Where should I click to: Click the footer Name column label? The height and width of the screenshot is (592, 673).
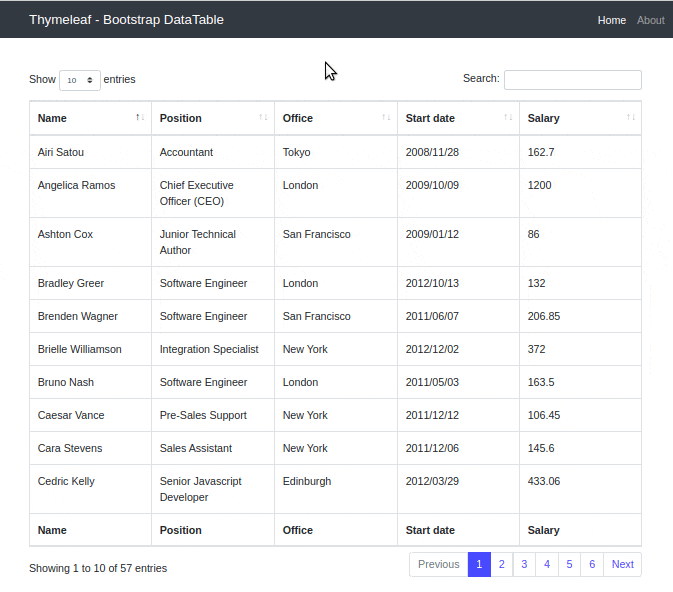(x=52, y=530)
